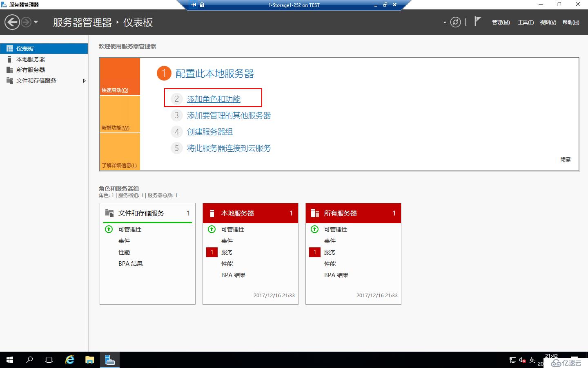Screen dimensions: 588x368
Task: Click the refresh dashboard icon
Action: 455,22
